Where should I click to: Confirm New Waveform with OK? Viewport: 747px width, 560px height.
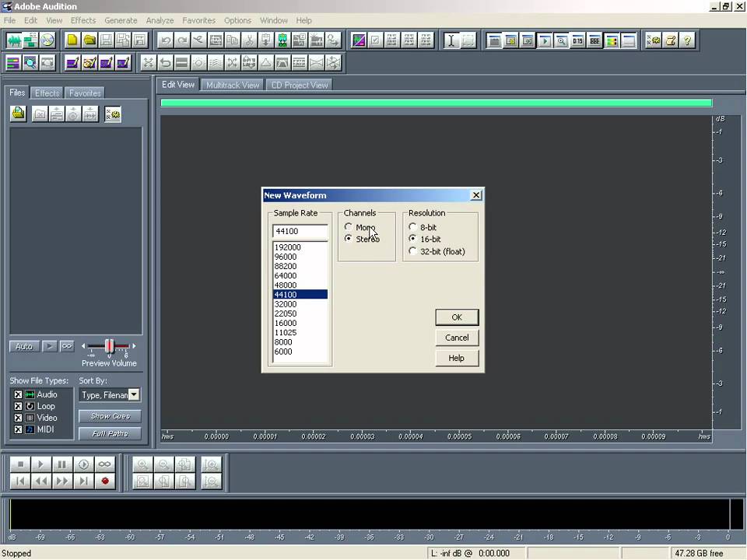pyautogui.click(x=457, y=317)
